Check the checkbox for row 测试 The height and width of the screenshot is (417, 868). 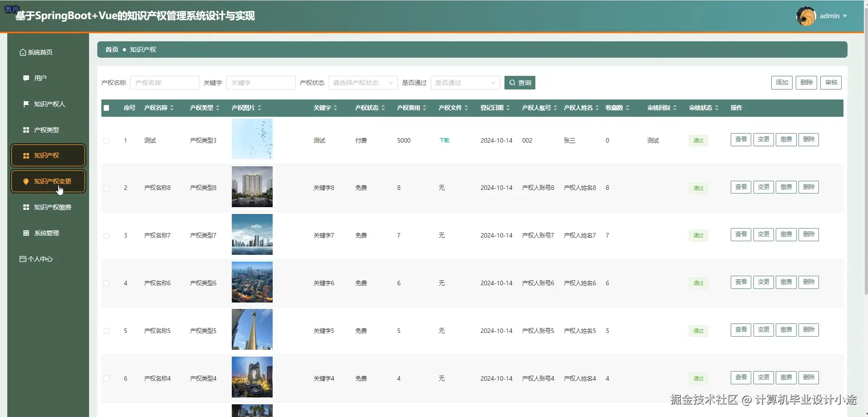click(x=106, y=140)
